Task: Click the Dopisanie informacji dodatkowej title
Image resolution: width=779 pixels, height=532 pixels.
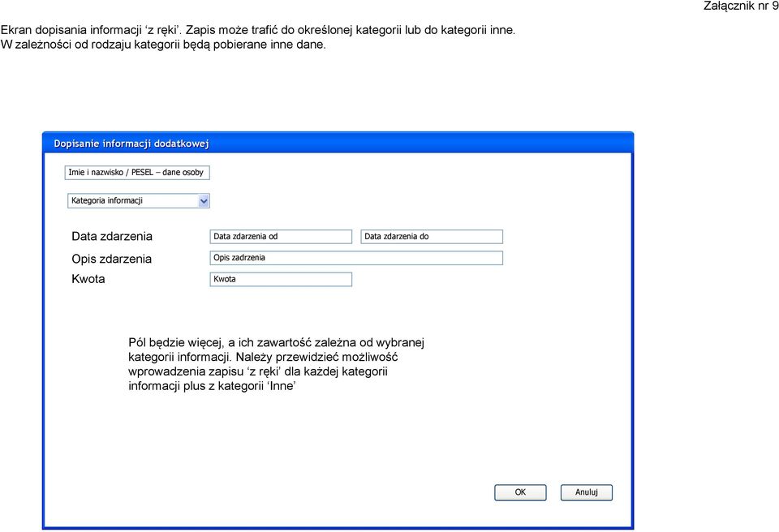Action: click(x=131, y=144)
